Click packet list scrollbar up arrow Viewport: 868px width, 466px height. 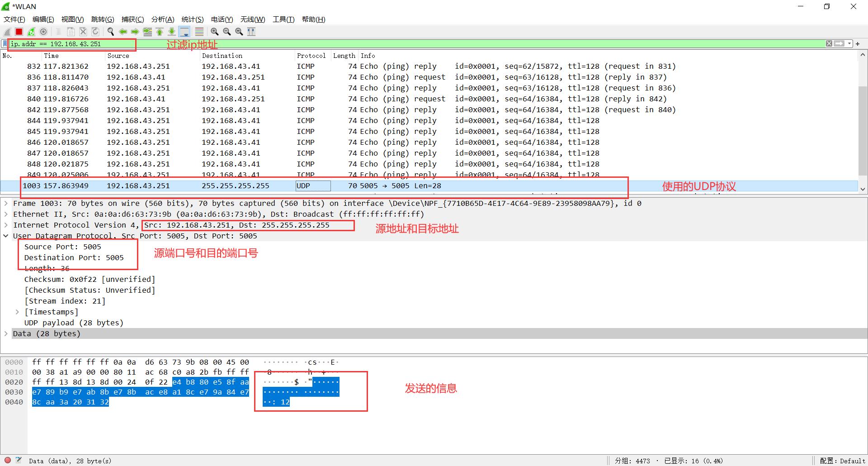[x=863, y=55]
